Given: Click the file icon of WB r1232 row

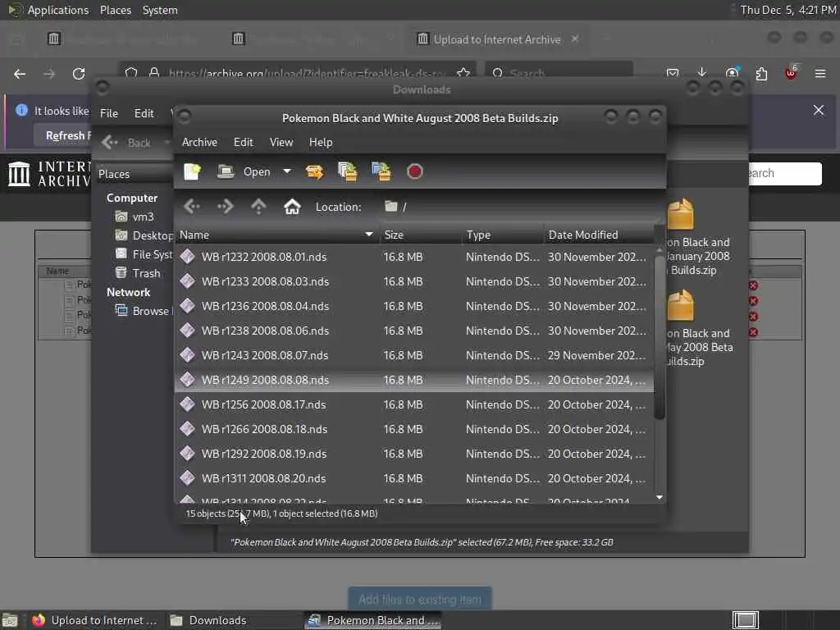Looking at the screenshot, I should click(188, 257).
